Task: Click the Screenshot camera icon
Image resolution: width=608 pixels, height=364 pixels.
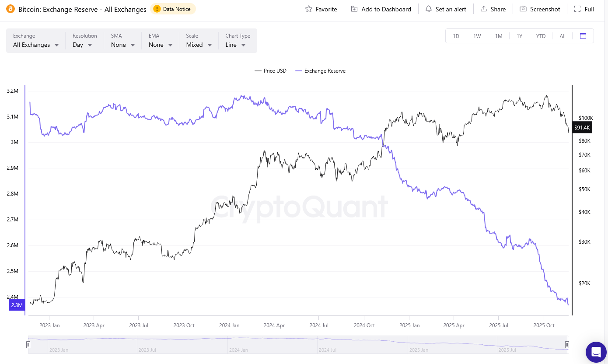Action: tap(523, 9)
